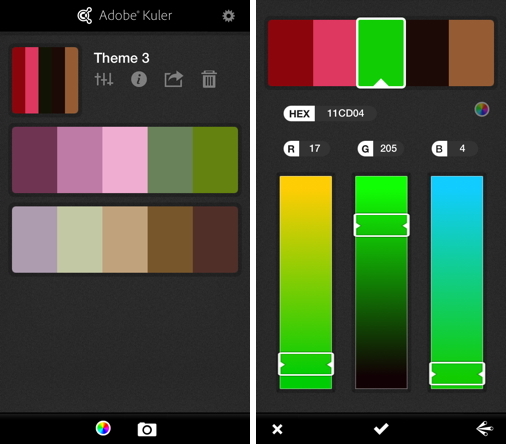Screen dimensions: 506x444
Task: Select light brown swatch in editor palette
Action: coord(471,53)
